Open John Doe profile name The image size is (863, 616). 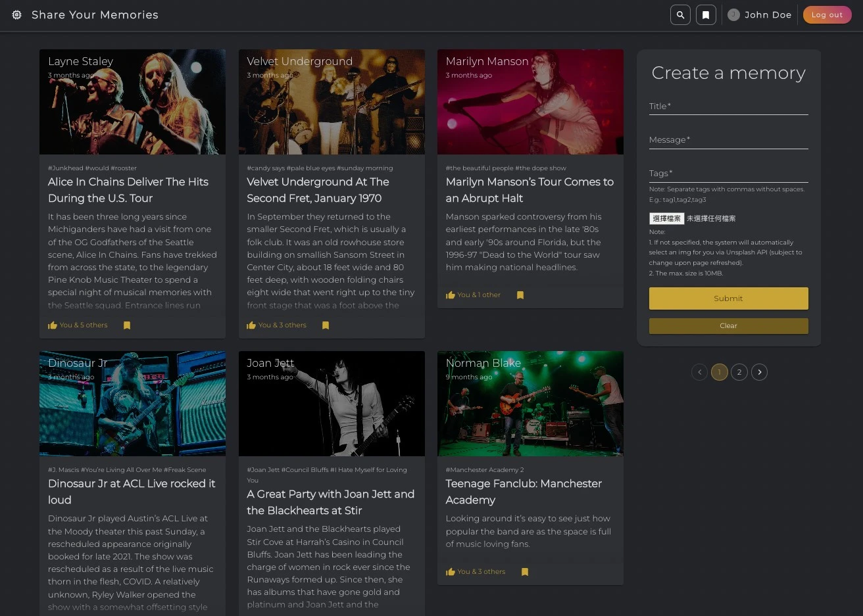click(x=768, y=14)
